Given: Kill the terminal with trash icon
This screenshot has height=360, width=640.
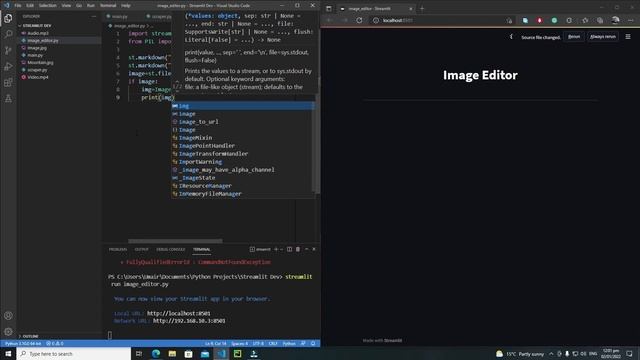Looking at the screenshot, I should click(298, 249).
